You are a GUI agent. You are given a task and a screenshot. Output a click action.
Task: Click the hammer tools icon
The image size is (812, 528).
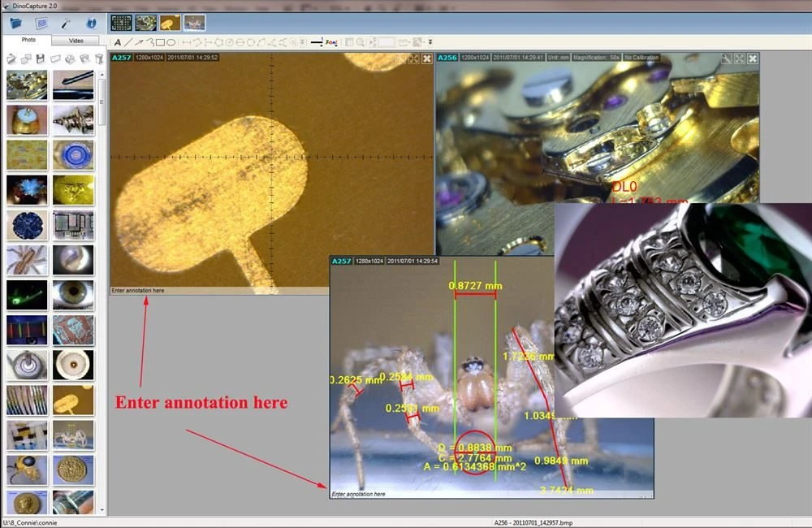(x=67, y=23)
